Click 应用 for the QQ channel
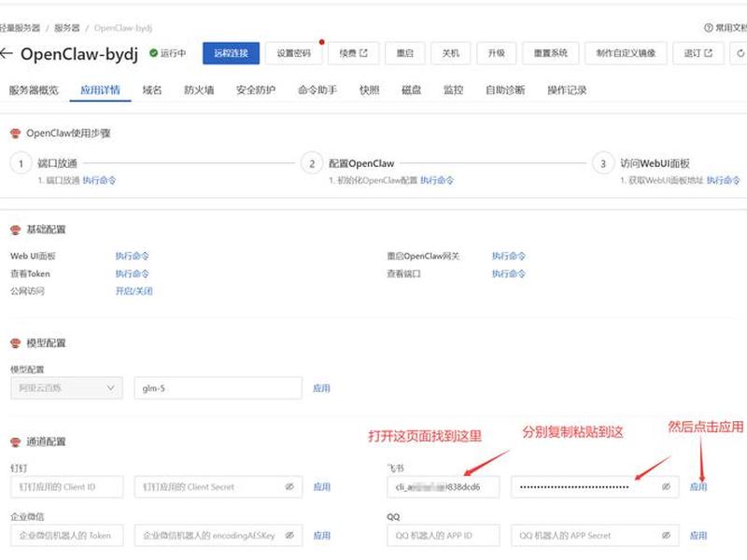747x560 pixels. coord(698,535)
